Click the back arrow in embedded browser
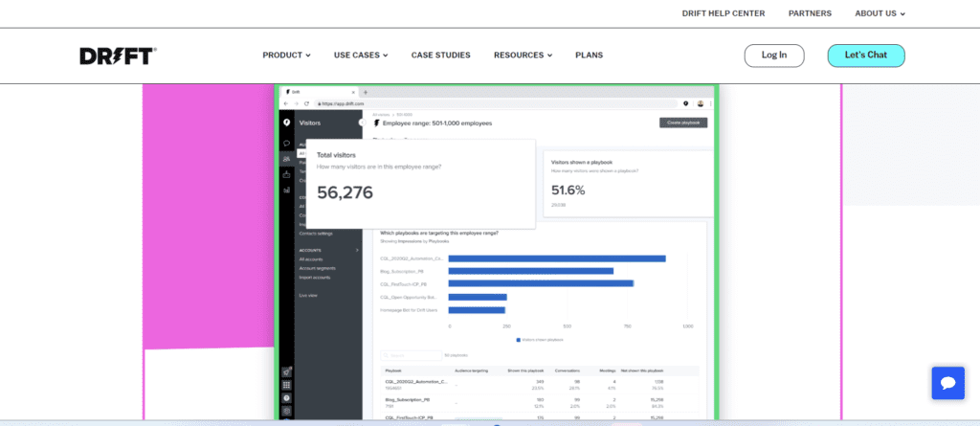Image resolution: width=980 pixels, height=426 pixels. 286,103
